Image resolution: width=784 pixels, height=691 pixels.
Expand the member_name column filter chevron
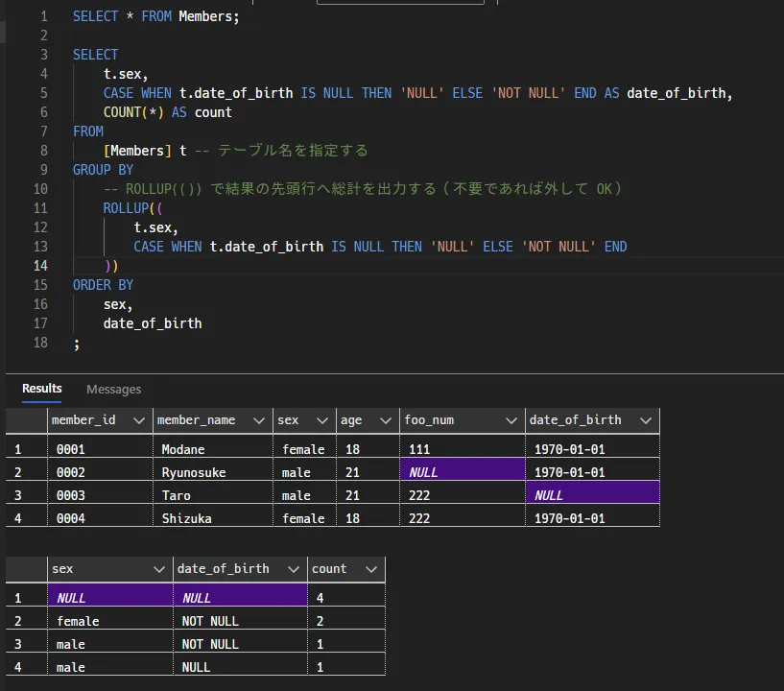click(259, 420)
